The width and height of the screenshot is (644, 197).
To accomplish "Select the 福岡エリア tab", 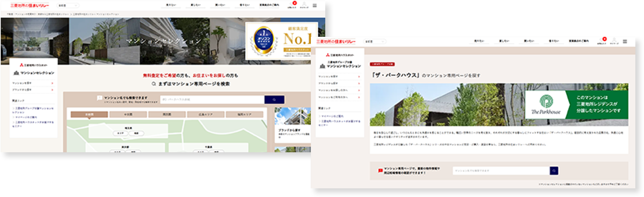I will point(244,114).
